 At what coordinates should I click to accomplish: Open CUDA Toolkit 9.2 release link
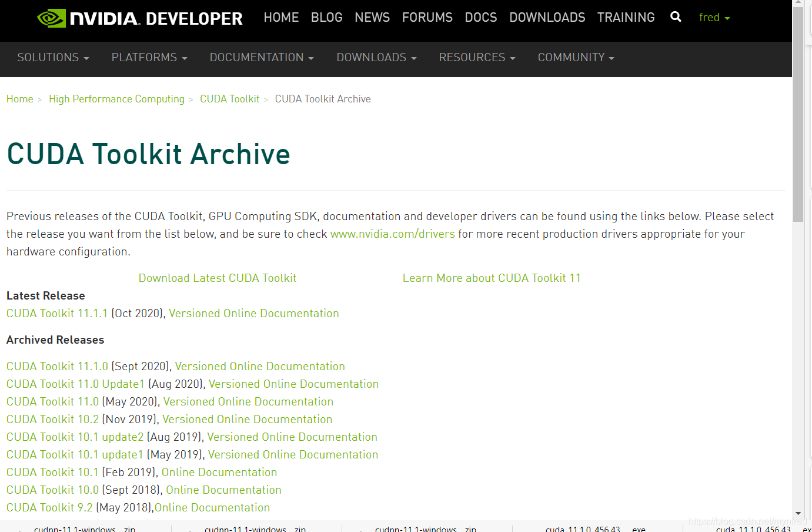[x=50, y=508]
